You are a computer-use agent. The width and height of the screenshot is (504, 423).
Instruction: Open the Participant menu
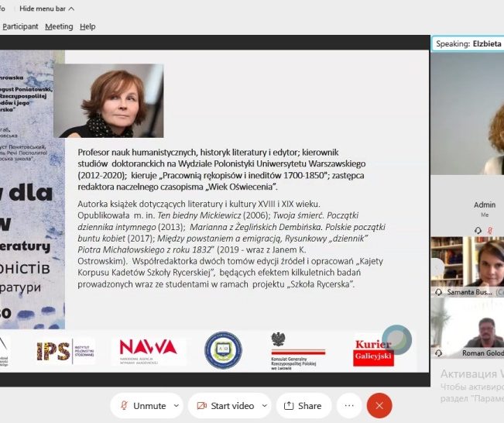tap(20, 26)
